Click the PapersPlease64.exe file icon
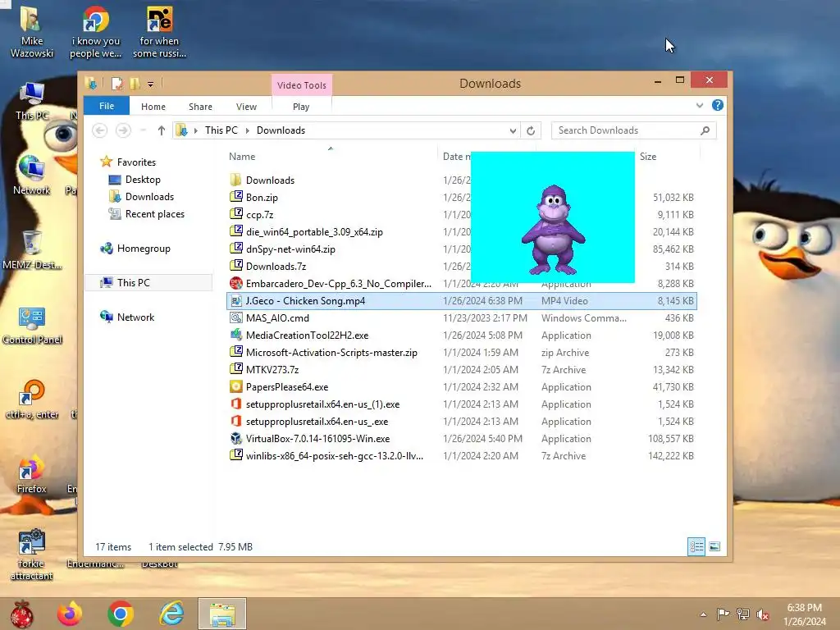 point(235,386)
